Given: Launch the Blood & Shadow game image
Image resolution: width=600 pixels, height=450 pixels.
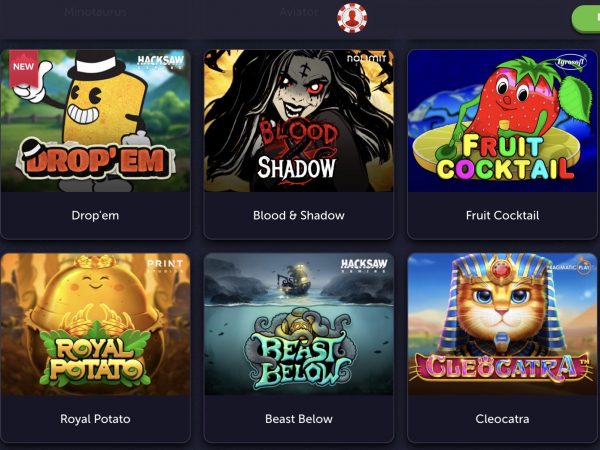Looking at the screenshot, I should 298,121.
